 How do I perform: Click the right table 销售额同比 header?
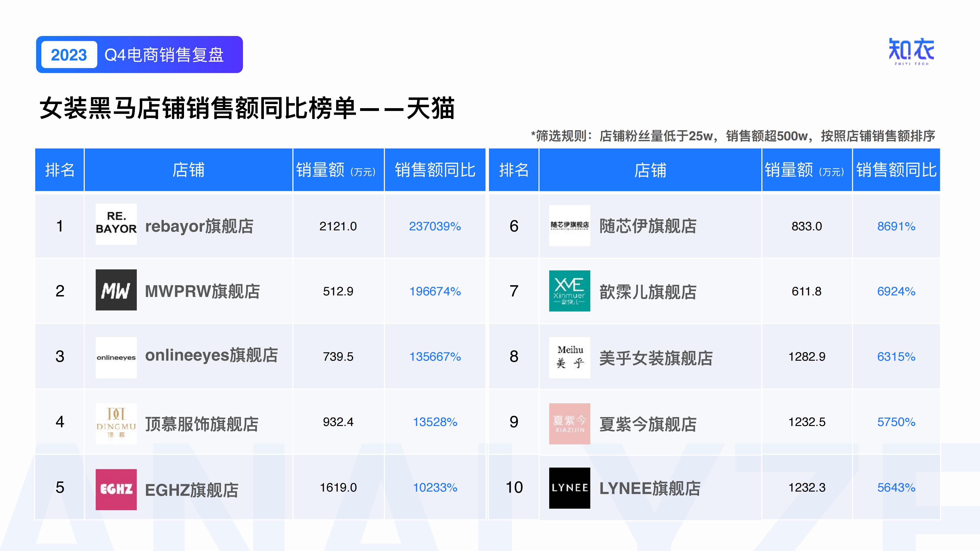896,170
